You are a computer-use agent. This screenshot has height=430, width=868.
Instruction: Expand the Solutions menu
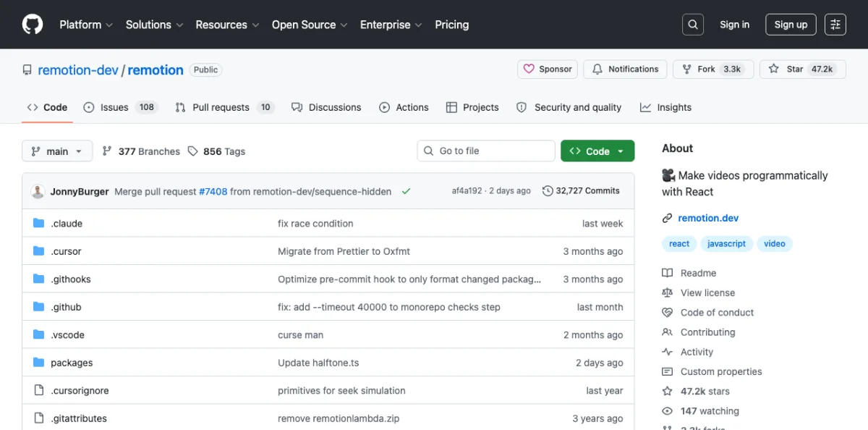154,25
